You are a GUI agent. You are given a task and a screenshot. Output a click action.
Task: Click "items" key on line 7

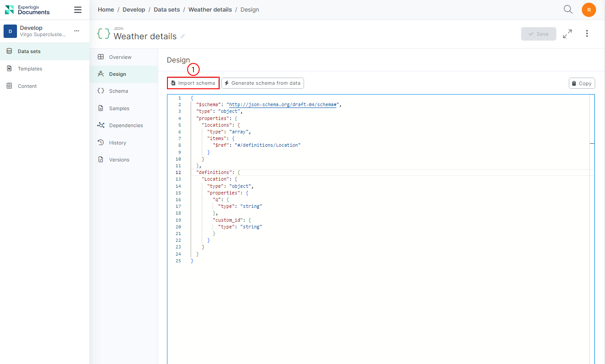tap(217, 138)
